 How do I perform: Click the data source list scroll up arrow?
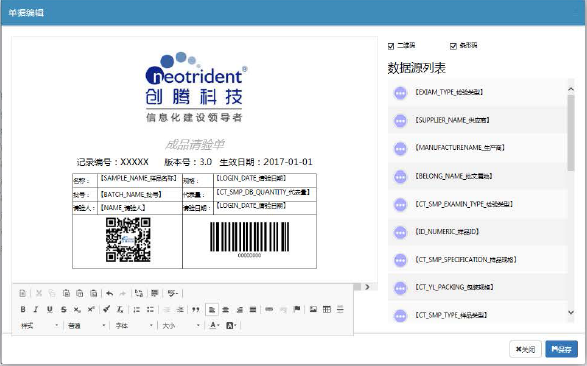pyautogui.click(x=571, y=89)
